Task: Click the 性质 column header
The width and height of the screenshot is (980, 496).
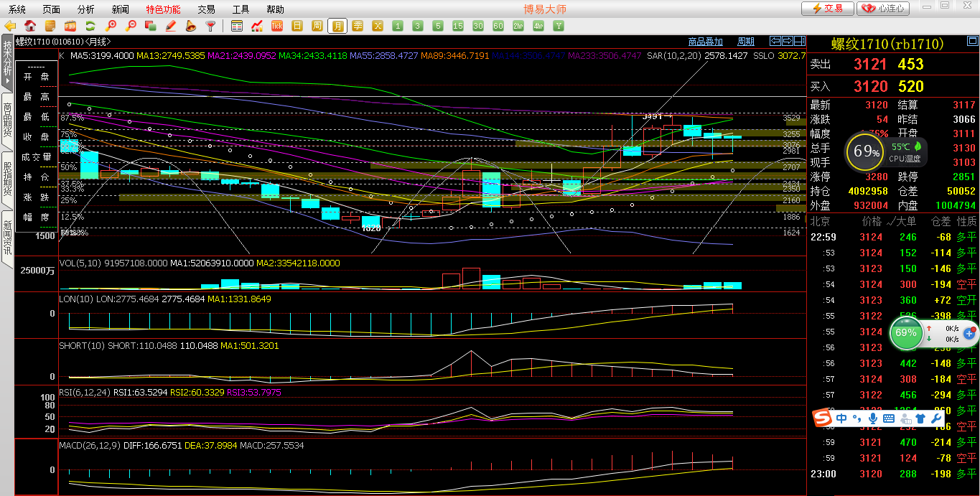Action: coord(966,222)
